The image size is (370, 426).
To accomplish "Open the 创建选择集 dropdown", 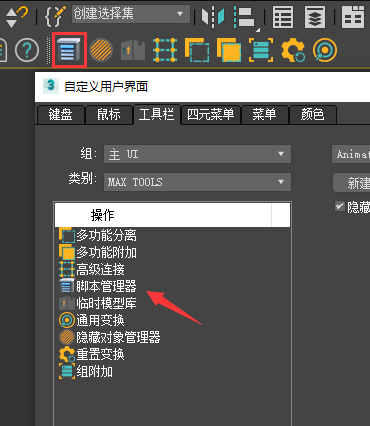I will point(131,14).
